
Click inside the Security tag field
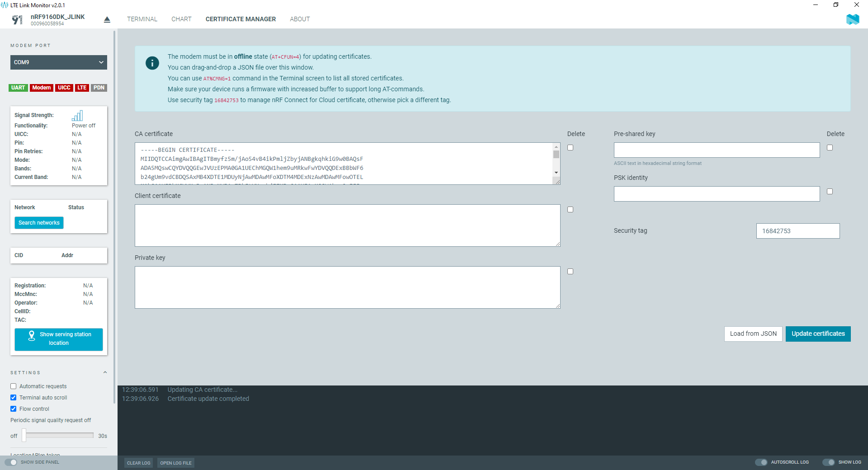797,230
